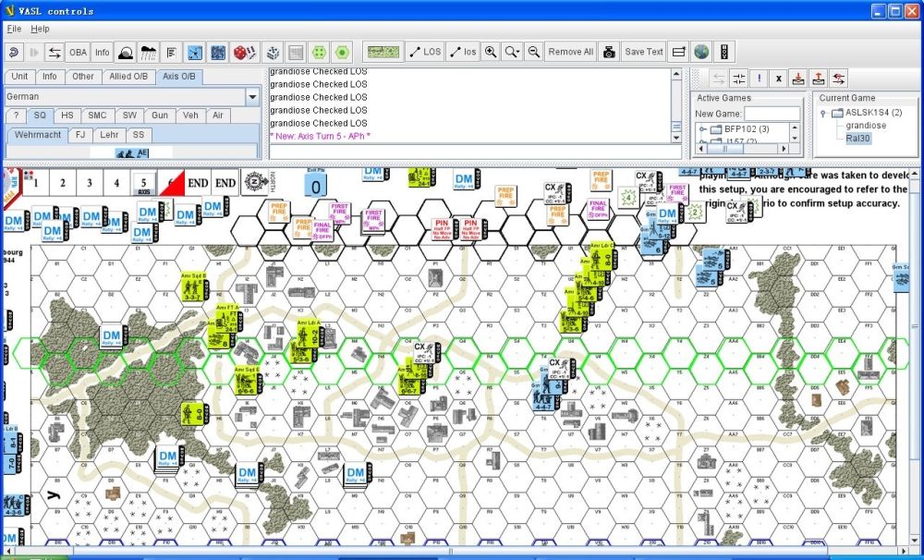The height and width of the screenshot is (560, 924).
Task: Select grandiose in Current Game tree
Action: coord(866,126)
